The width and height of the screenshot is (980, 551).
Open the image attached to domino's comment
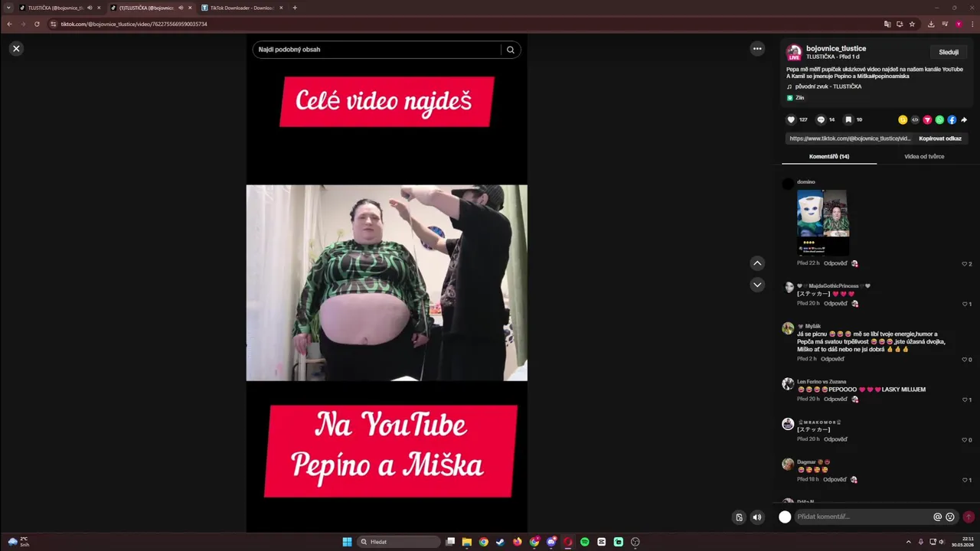(822, 223)
